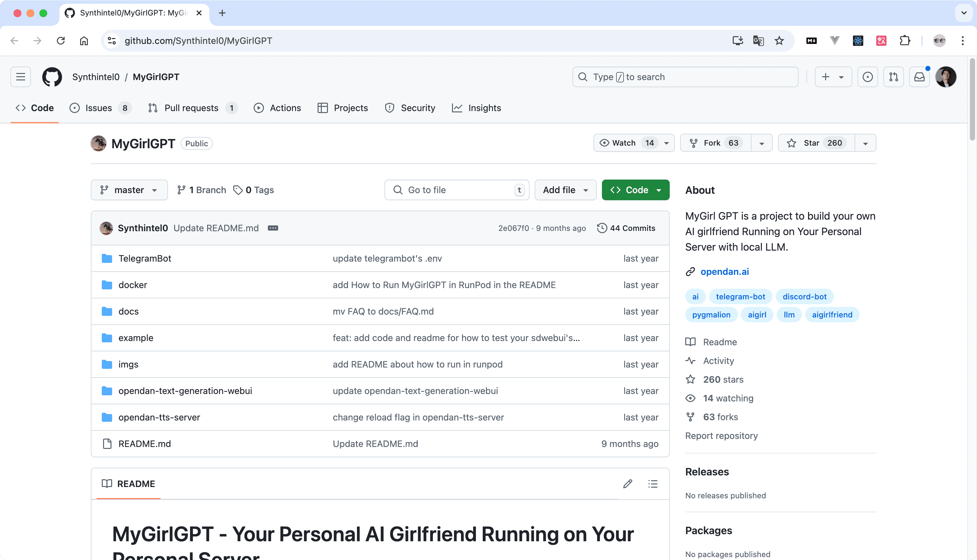
Task: Edit the README using the pencil icon
Action: pyautogui.click(x=628, y=483)
